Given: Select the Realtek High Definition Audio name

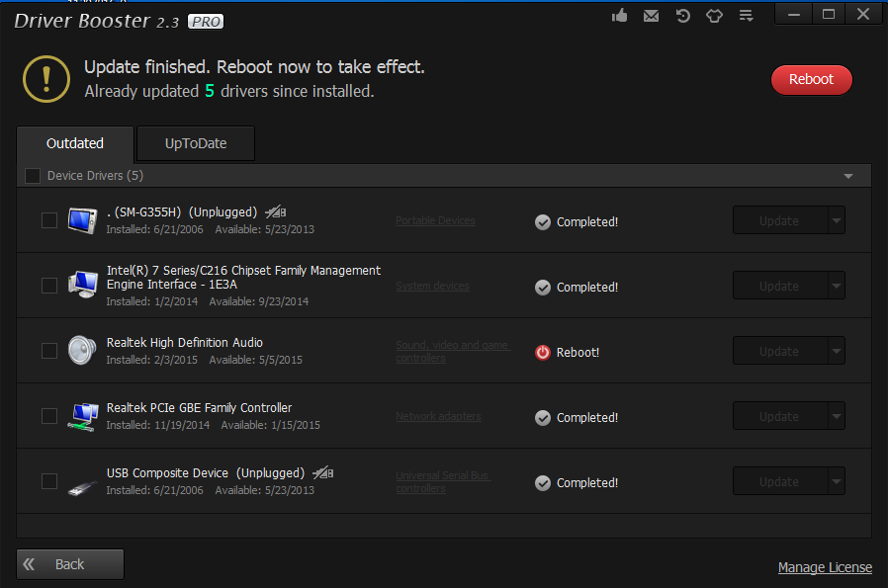Looking at the screenshot, I should pyautogui.click(x=185, y=342).
